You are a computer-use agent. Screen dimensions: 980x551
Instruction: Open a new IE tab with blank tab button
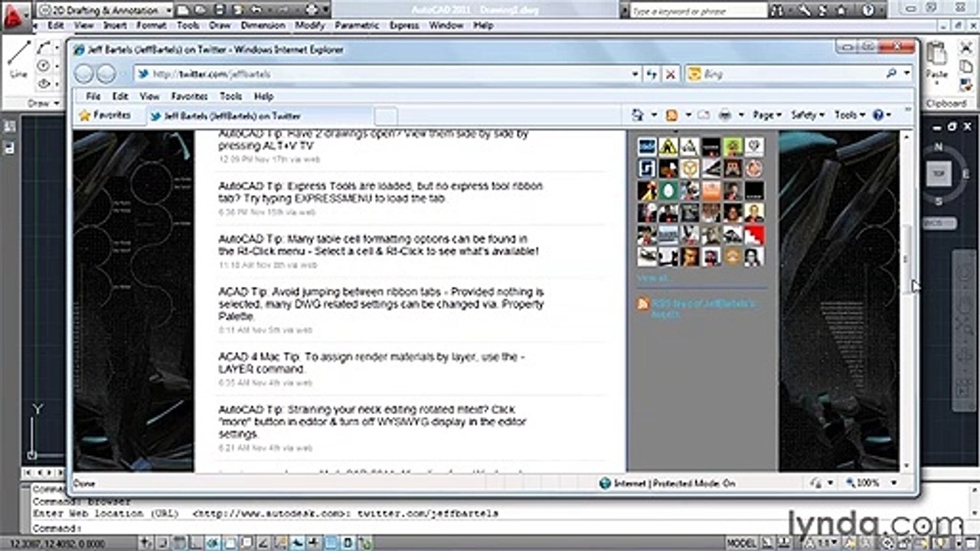386,116
